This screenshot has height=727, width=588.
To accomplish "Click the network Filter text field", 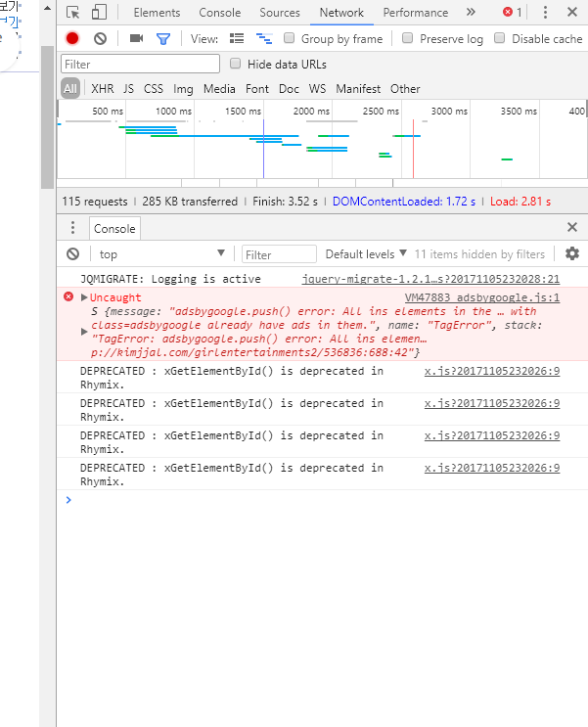I will tap(140, 64).
